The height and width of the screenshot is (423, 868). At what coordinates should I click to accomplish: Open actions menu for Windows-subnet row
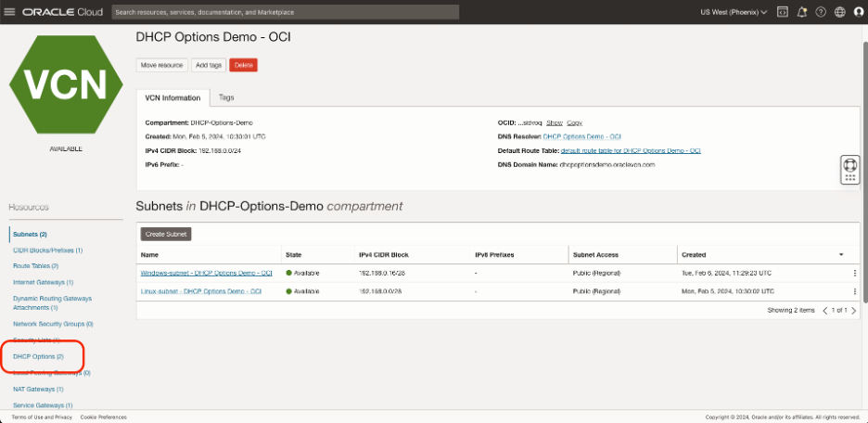tap(855, 273)
